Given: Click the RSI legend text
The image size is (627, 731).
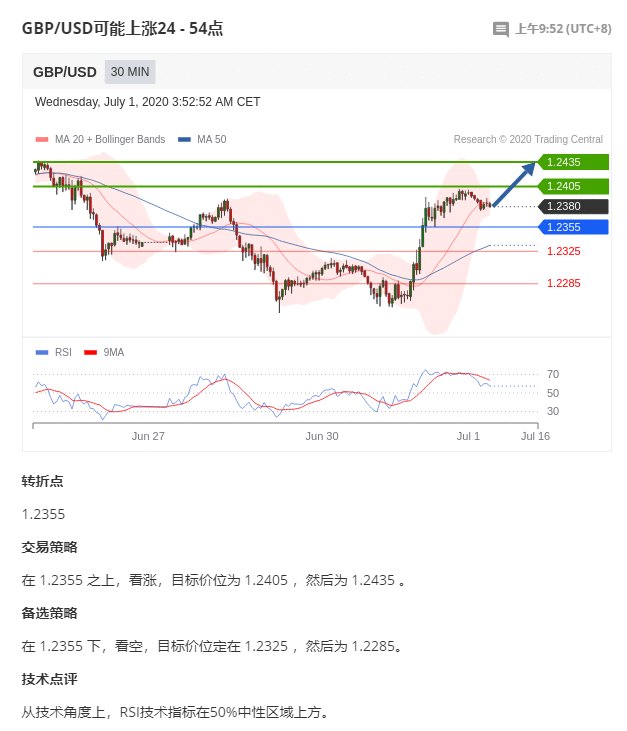Looking at the screenshot, I should tap(63, 352).
